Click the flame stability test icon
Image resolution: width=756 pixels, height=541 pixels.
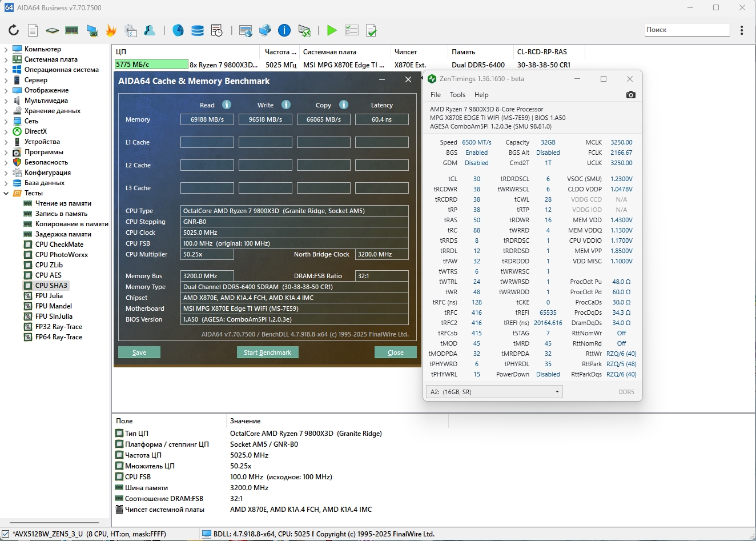click(111, 30)
